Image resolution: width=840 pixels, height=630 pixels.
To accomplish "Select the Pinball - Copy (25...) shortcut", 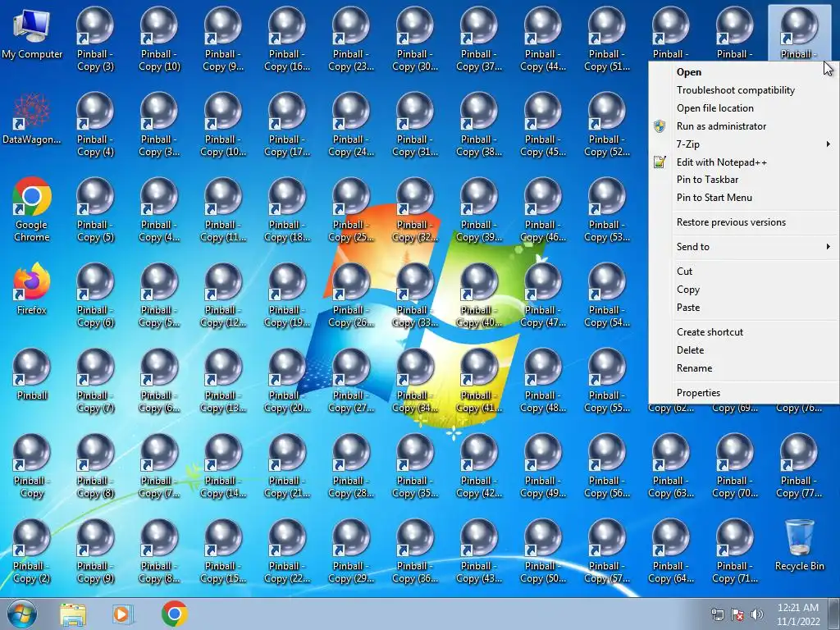I will [x=351, y=209].
